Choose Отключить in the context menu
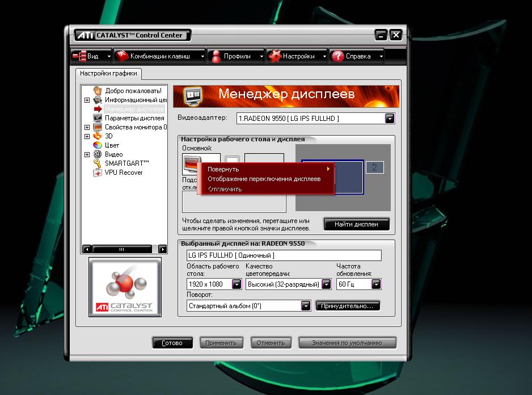The image size is (532, 395). coord(265,189)
